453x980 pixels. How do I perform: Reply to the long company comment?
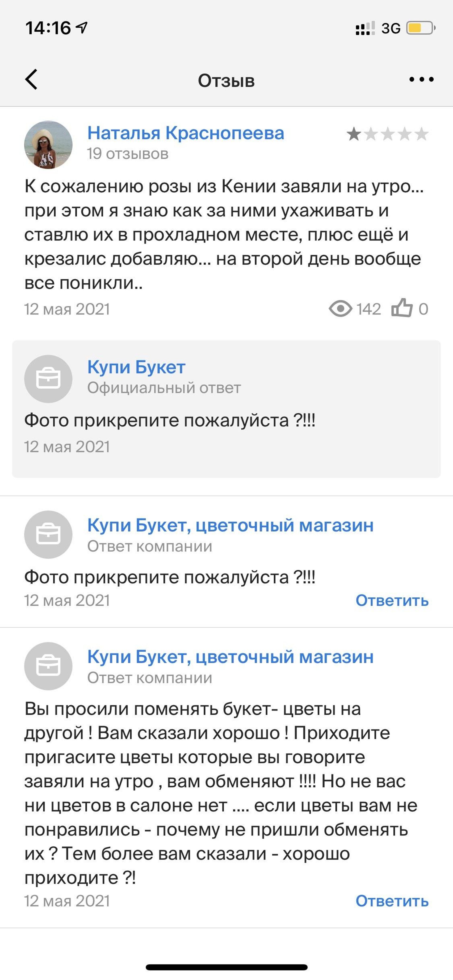pos(392,901)
